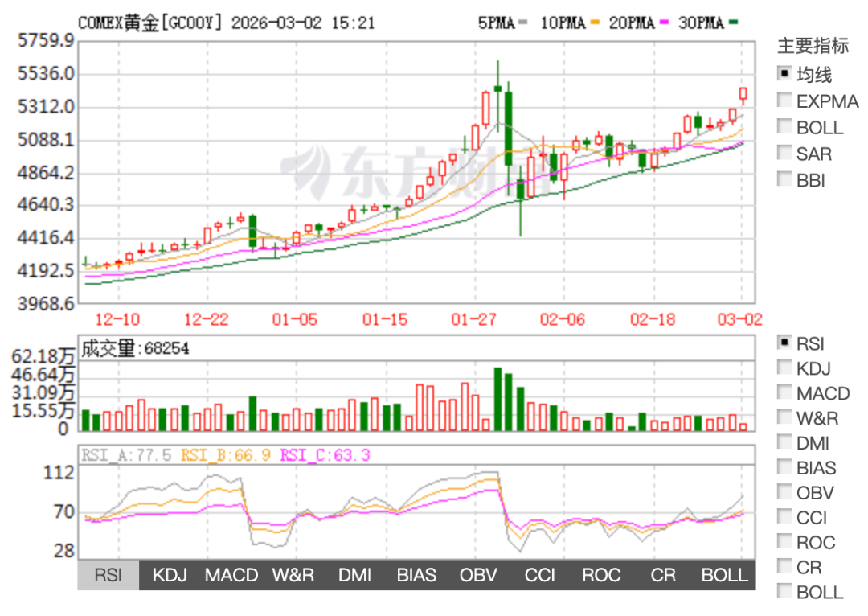Select BOLL under the 主要指标 list
This screenshot has height=616, width=868.
(785, 127)
